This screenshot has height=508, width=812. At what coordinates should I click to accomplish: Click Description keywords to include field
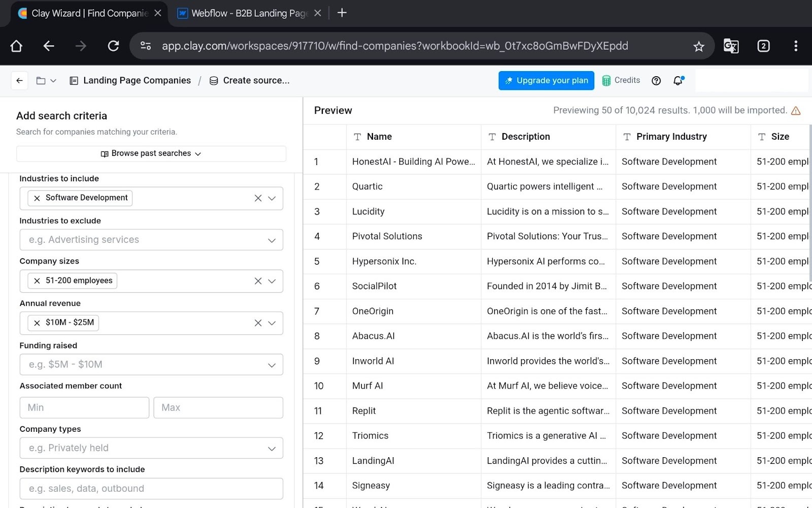tap(151, 489)
